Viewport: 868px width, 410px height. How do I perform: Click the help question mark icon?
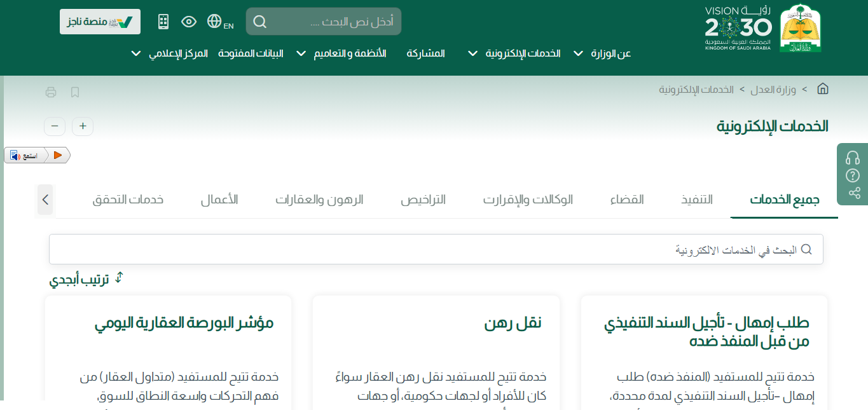pos(853,175)
